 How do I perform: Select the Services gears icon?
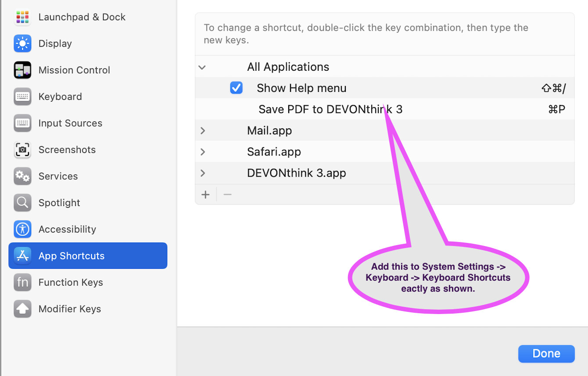pyautogui.click(x=22, y=176)
